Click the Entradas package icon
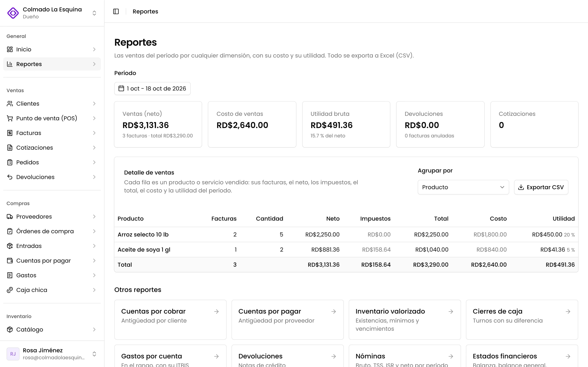This screenshot has height=367, width=588. coord(10,246)
